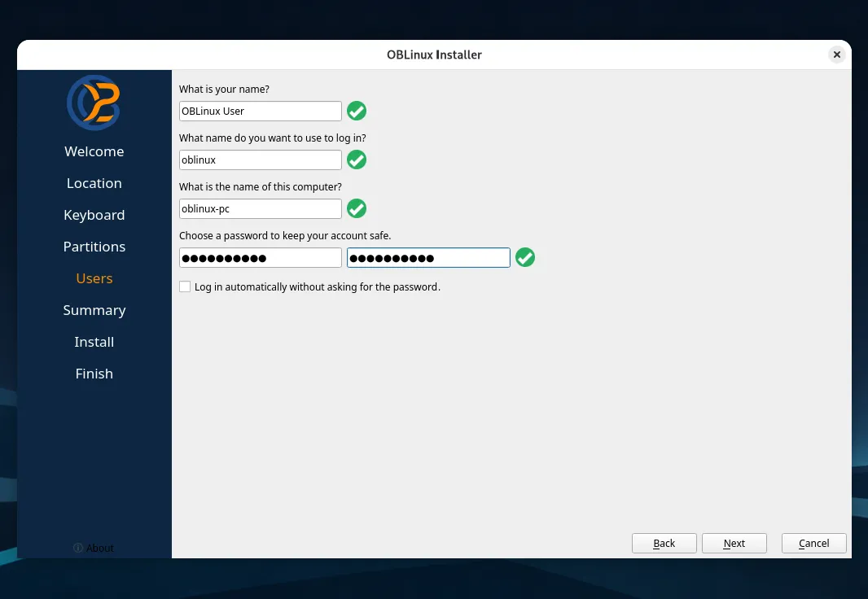Select the Install step in sidebar
This screenshot has height=599, width=868.
tap(94, 342)
